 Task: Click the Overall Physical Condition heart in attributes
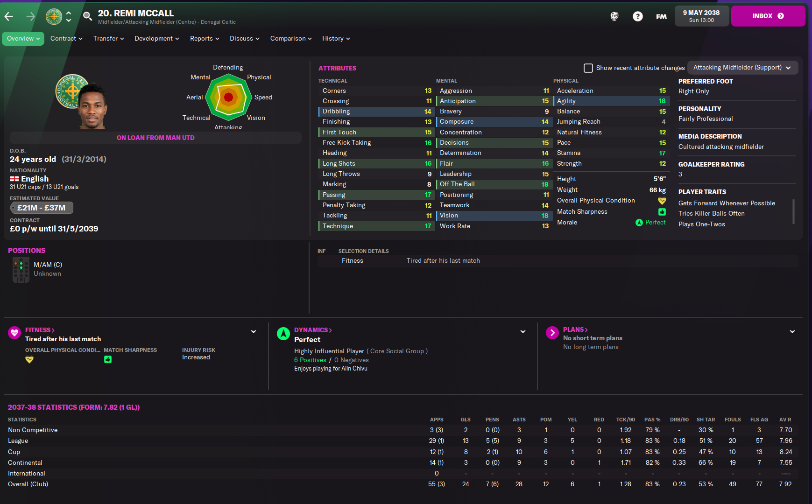click(x=662, y=201)
